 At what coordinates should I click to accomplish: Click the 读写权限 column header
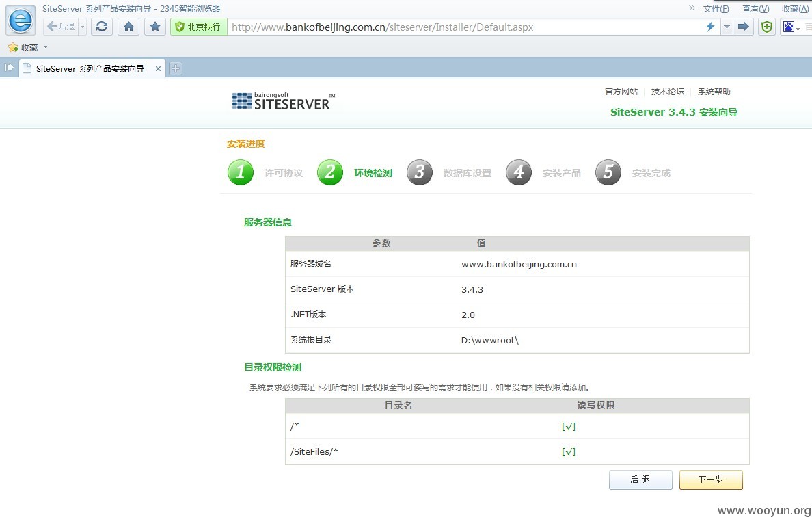(x=596, y=405)
